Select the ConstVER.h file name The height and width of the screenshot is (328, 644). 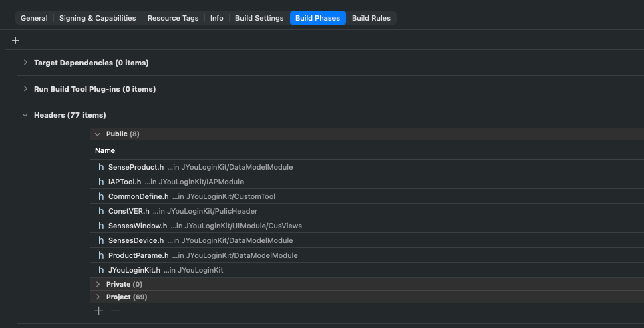(129, 211)
